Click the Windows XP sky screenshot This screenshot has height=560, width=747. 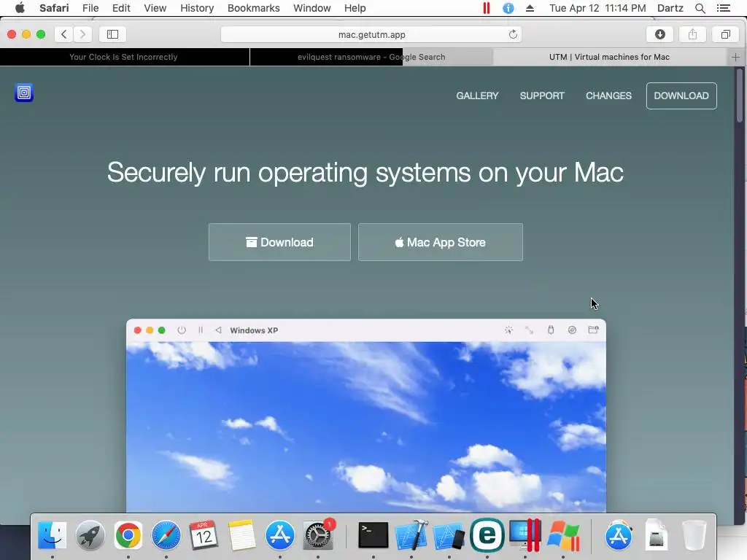[366, 427]
